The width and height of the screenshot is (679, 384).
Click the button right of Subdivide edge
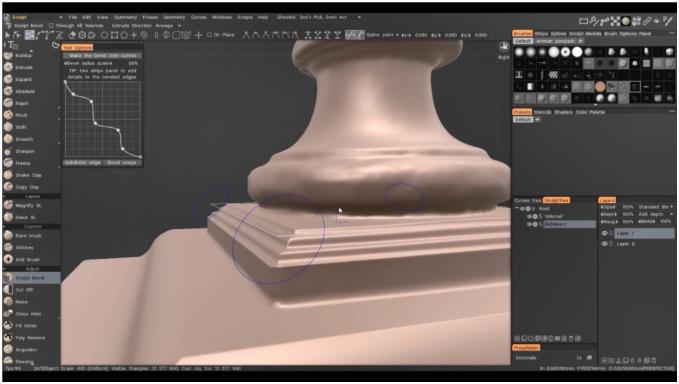point(122,163)
